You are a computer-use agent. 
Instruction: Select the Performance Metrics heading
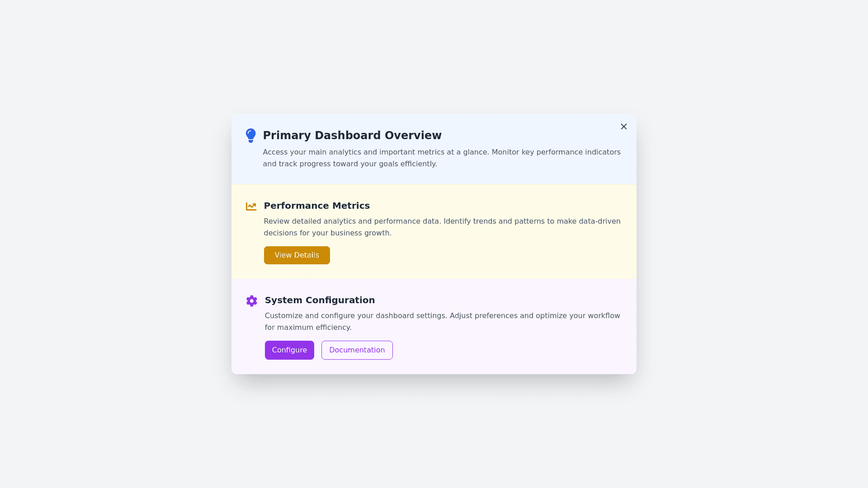tap(316, 206)
